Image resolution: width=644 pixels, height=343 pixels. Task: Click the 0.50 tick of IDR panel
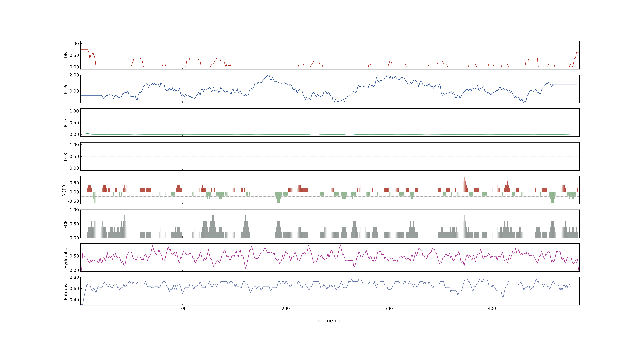74,55
